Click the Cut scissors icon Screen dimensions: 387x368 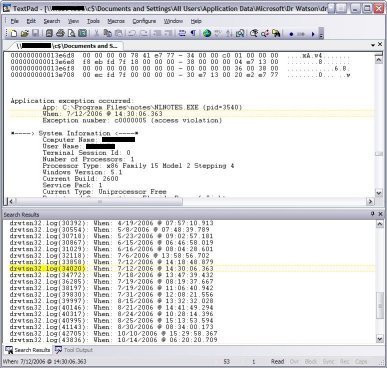coord(96,33)
